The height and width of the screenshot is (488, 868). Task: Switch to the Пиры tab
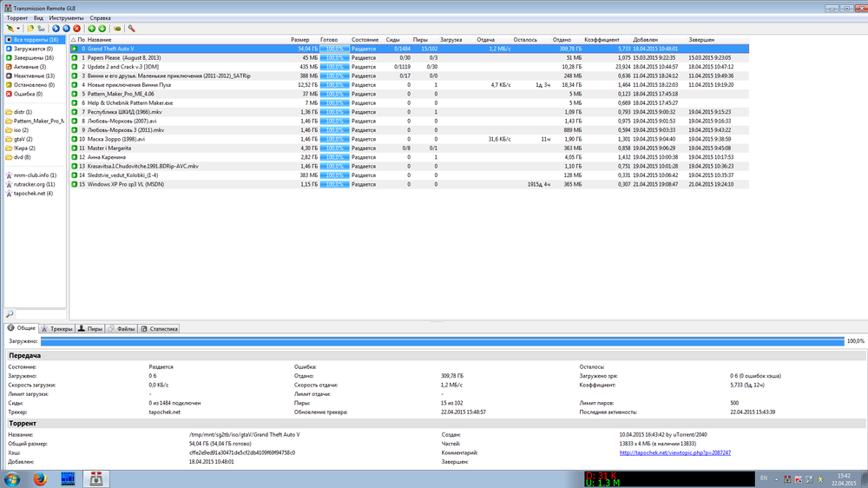pyautogui.click(x=89, y=329)
